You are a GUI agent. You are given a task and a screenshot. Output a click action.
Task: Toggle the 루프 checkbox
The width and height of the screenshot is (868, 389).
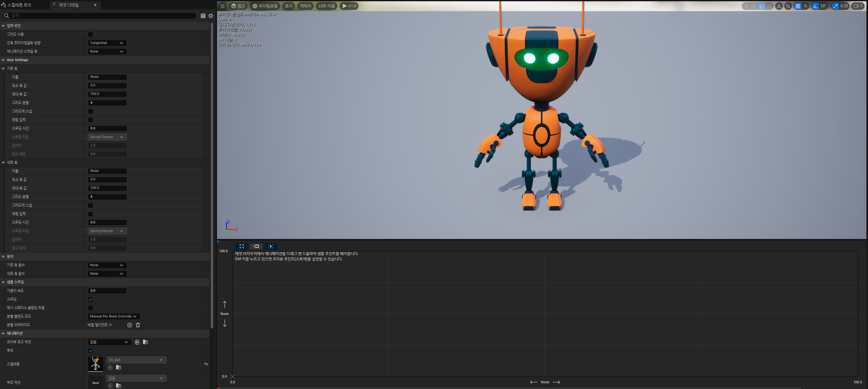tap(90, 351)
